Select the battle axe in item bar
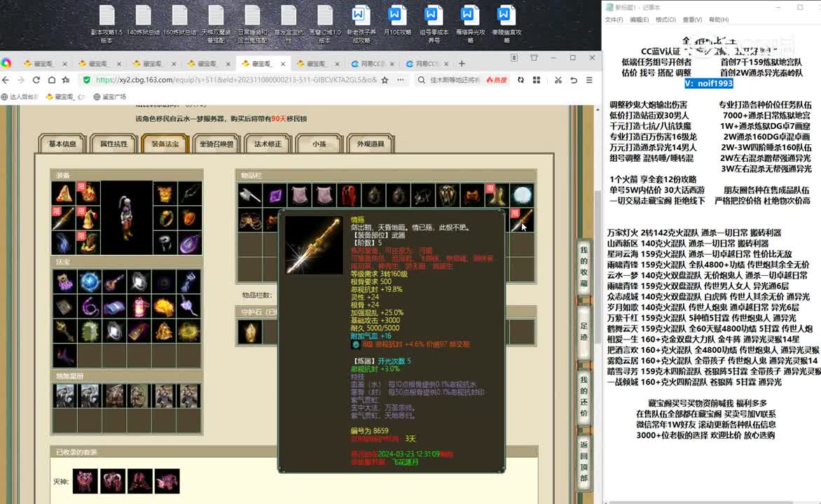Image resolution: width=821 pixels, height=504 pixels. [x=250, y=195]
